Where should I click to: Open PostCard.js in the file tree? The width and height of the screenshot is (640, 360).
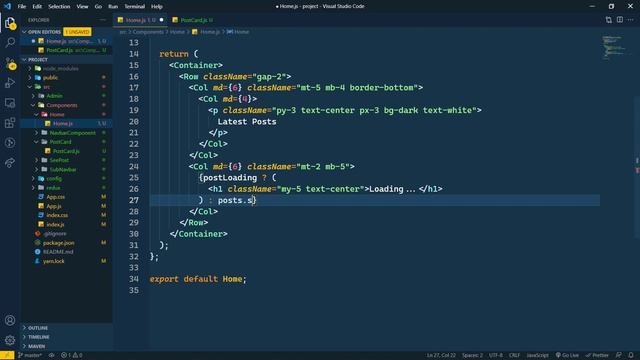(x=66, y=151)
